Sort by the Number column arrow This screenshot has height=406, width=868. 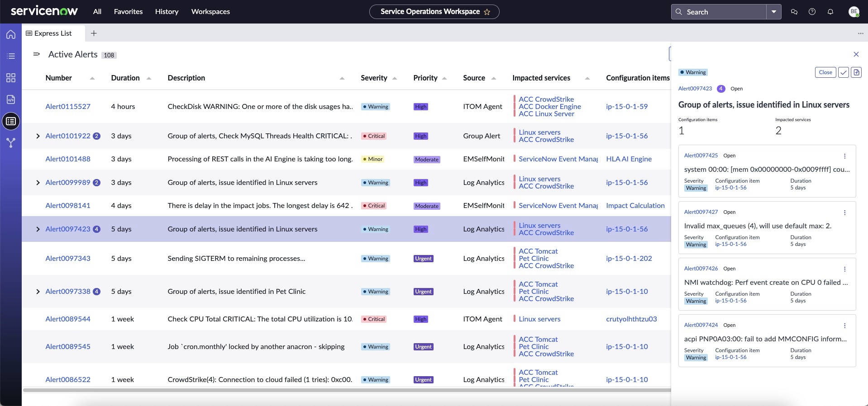pos(92,78)
